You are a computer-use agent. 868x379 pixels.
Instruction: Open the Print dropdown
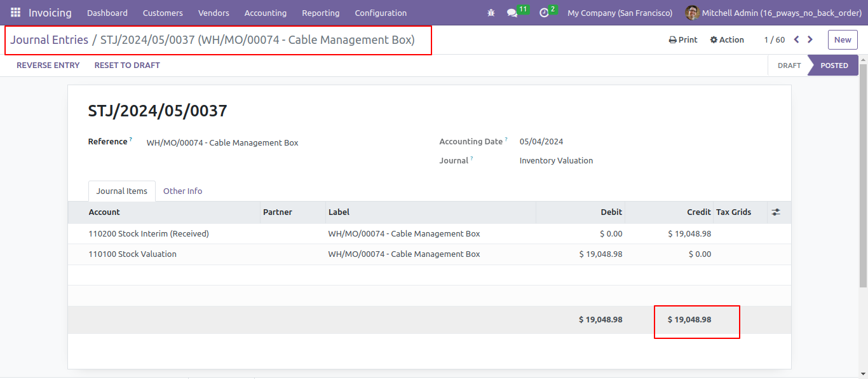click(683, 39)
